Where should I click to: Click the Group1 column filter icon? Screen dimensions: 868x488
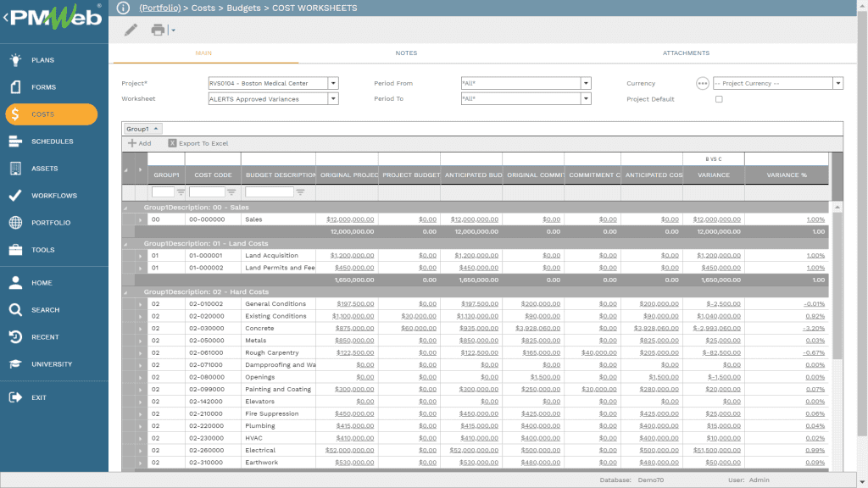(x=181, y=192)
